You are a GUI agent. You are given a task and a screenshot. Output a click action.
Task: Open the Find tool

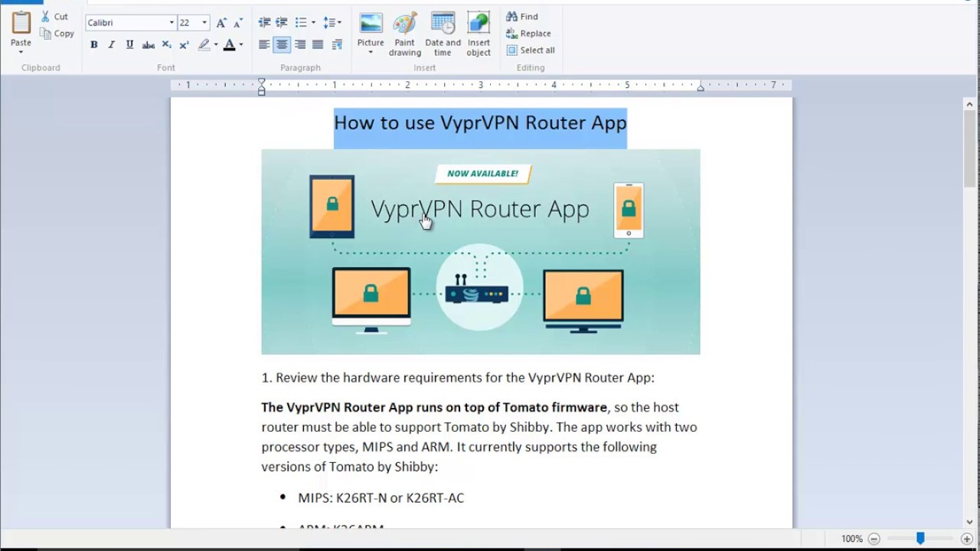522,17
